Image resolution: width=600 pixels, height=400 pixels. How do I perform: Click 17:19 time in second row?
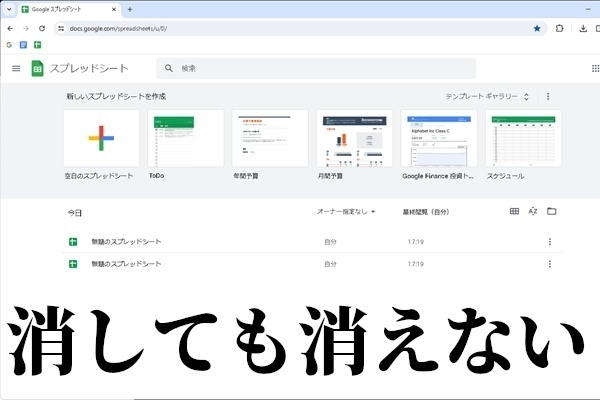click(x=416, y=264)
